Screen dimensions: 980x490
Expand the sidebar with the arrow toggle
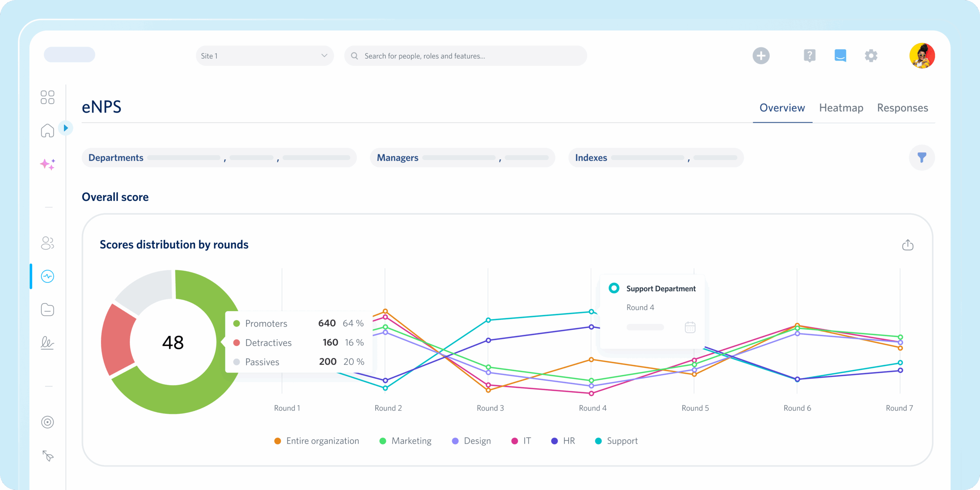tap(66, 128)
